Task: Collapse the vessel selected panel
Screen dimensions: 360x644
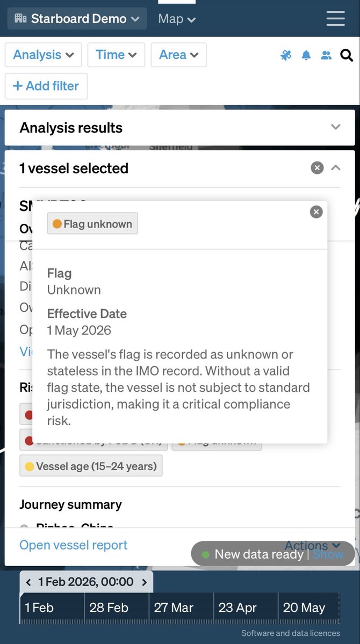Action: click(x=336, y=168)
